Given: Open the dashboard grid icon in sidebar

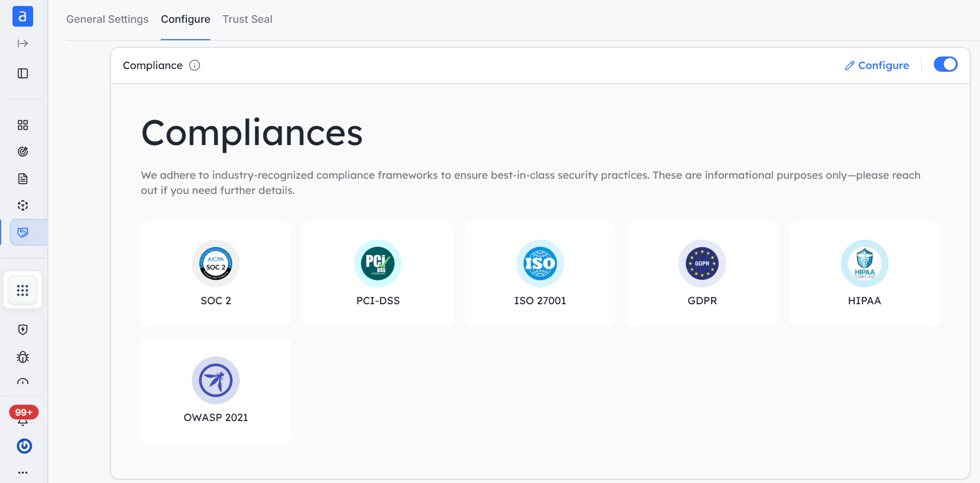Looking at the screenshot, I should click(23, 125).
